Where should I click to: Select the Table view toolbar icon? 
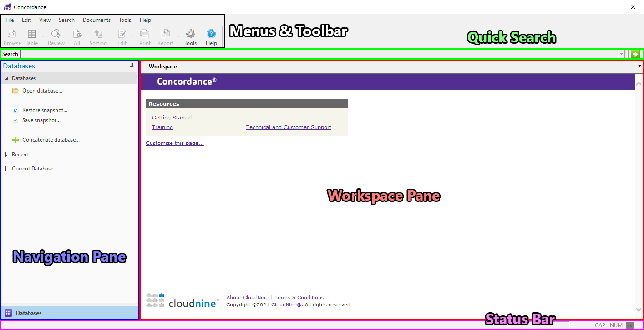coord(32,34)
